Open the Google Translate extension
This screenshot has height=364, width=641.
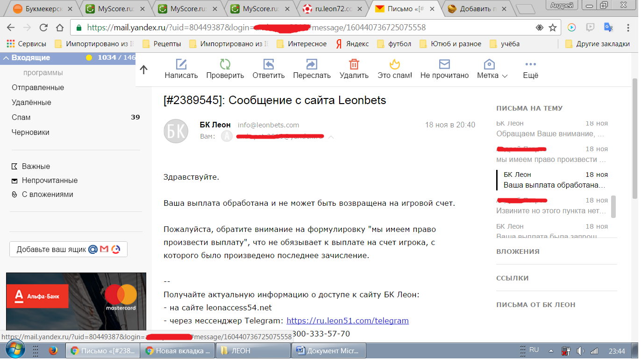click(608, 28)
